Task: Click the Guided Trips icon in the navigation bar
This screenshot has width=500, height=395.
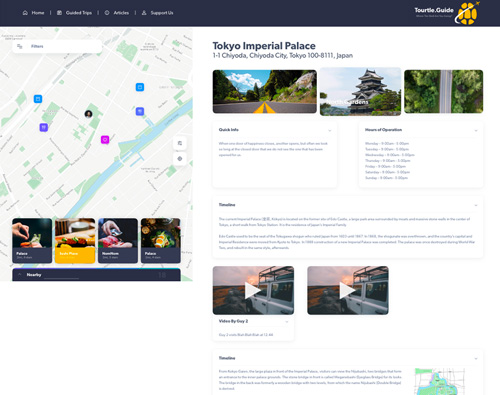Action: pos(59,13)
